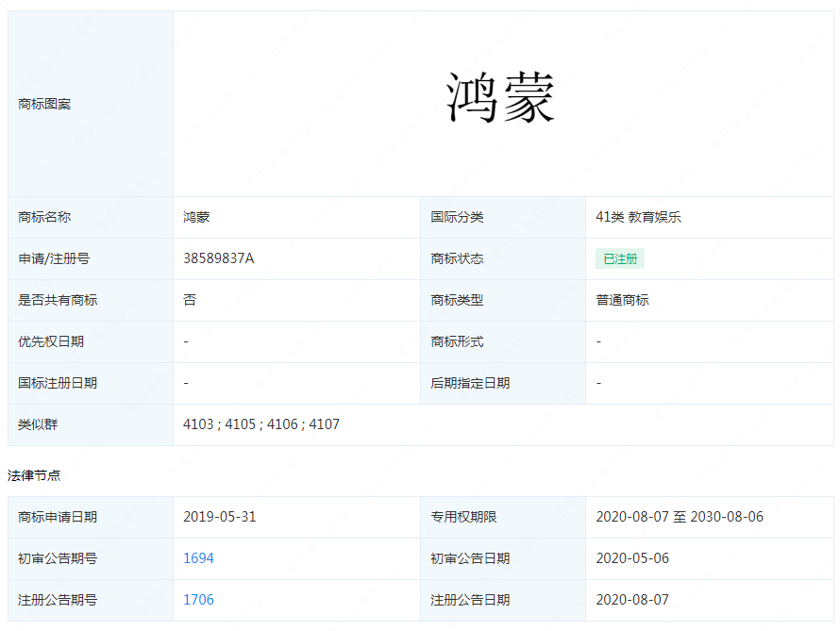The height and width of the screenshot is (631, 840).
Task: Click the 商标图案 row label
Action: 44,104
